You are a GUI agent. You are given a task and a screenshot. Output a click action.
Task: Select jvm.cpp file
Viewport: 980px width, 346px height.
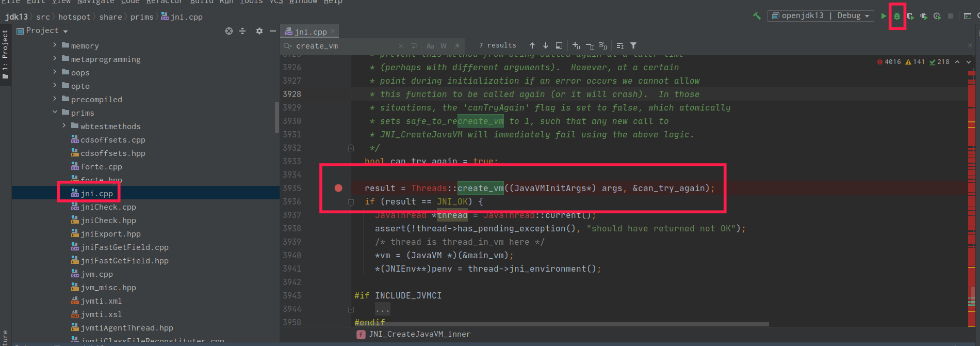coord(92,274)
